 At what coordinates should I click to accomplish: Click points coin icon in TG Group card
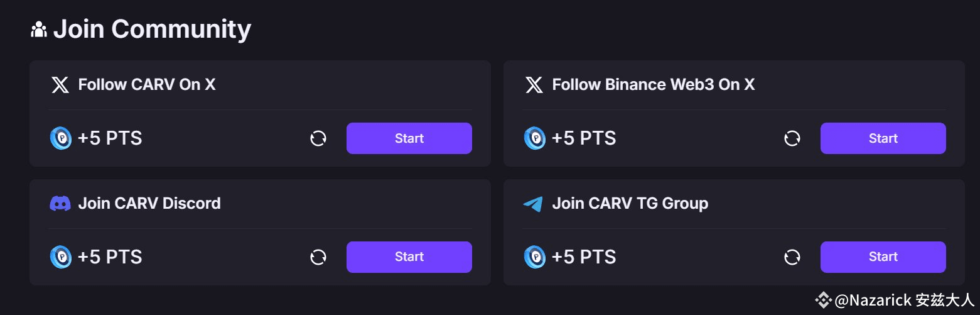(535, 257)
